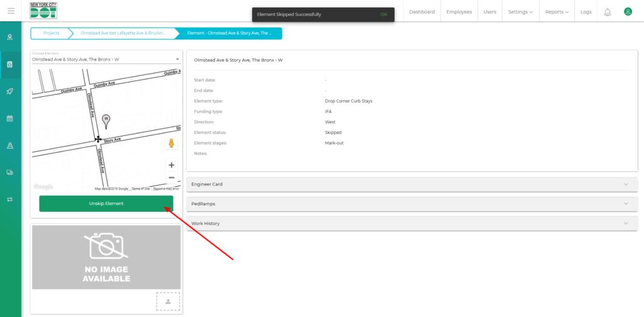Click the rocket sidebar icon
644x317 pixels.
tap(10, 91)
